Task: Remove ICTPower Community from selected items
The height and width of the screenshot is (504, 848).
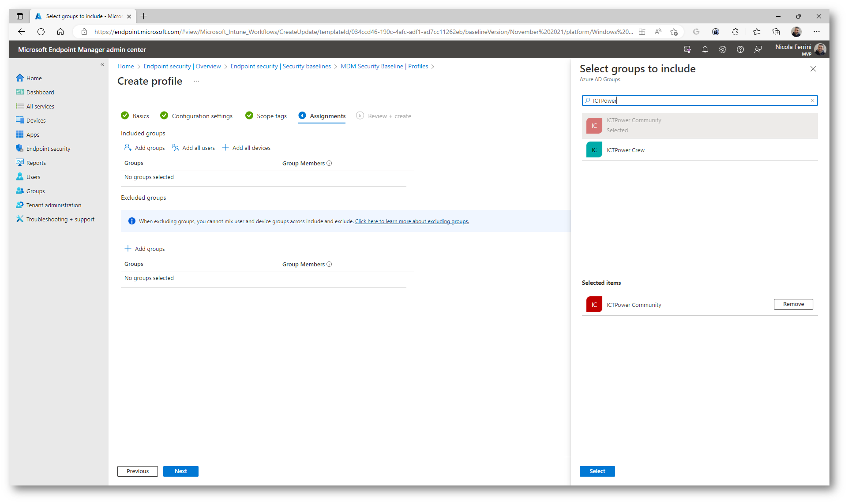Action: (793, 304)
